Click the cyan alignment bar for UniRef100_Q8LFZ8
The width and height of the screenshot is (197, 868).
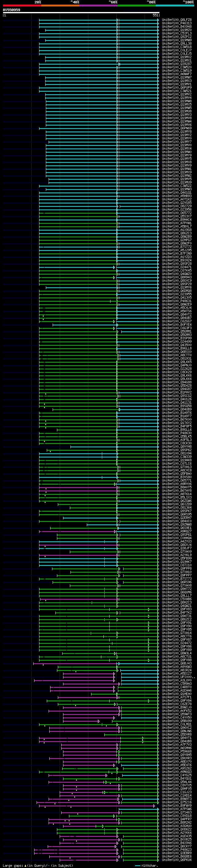click(x=99, y=20)
